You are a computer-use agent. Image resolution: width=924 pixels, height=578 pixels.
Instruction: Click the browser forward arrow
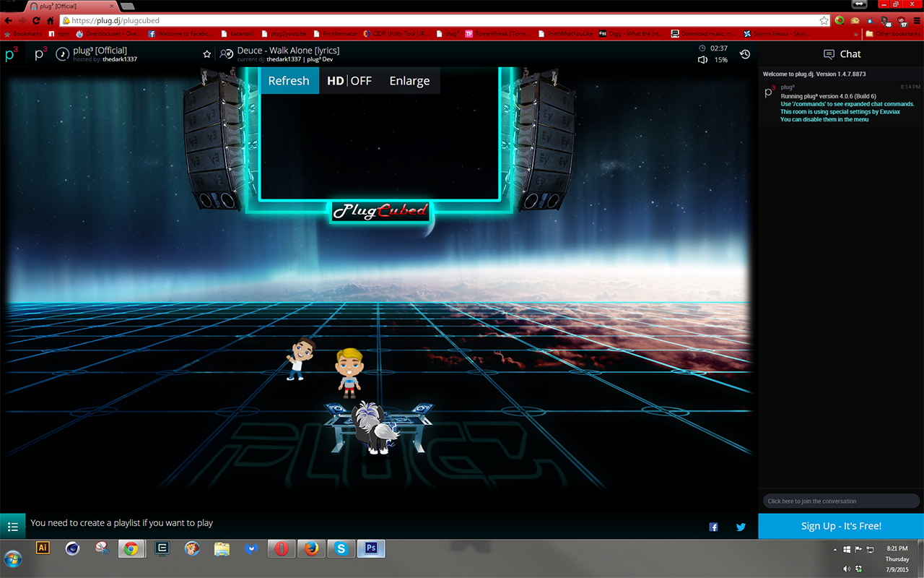coord(23,21)
